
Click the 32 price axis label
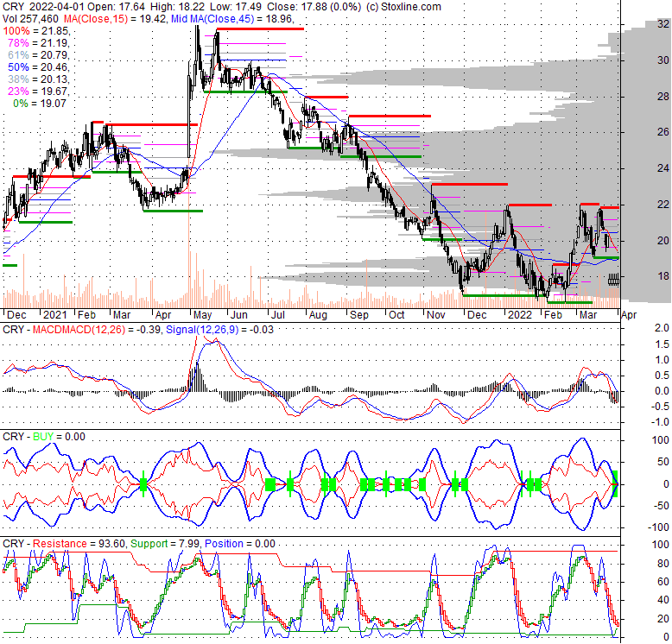[663, 24]
